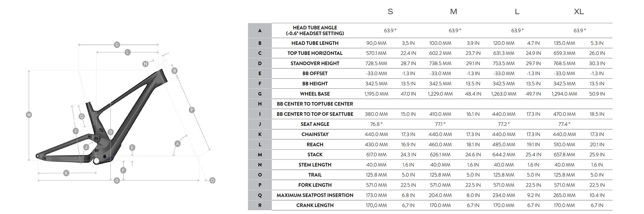Click the Q seatpost insertion marker on diagram
Image resolution: width=644 pixels, height=214 pixels.
[81, 116]
